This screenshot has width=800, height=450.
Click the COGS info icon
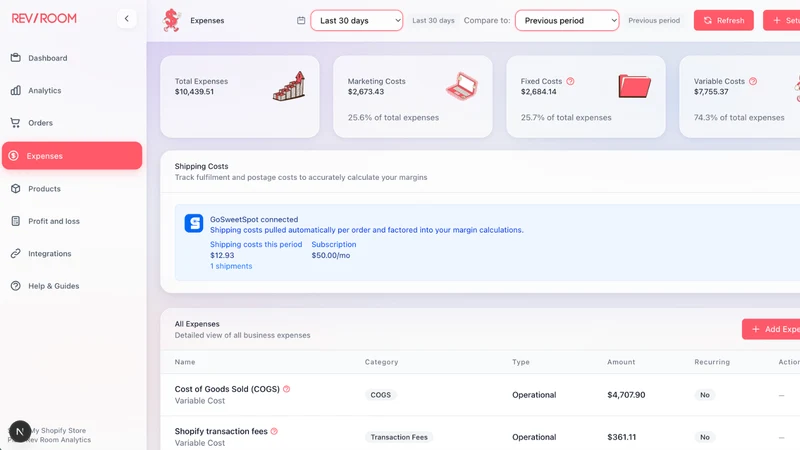pos(287,389)
